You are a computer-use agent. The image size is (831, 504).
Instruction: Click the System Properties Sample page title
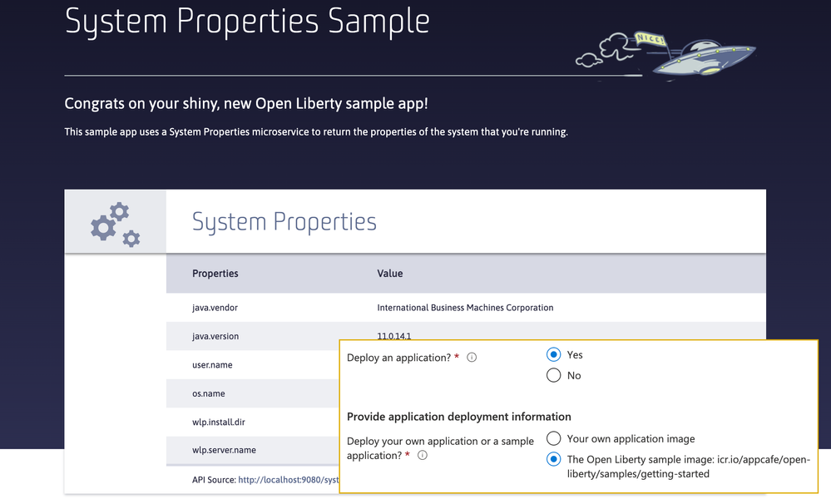click(247, 21)
